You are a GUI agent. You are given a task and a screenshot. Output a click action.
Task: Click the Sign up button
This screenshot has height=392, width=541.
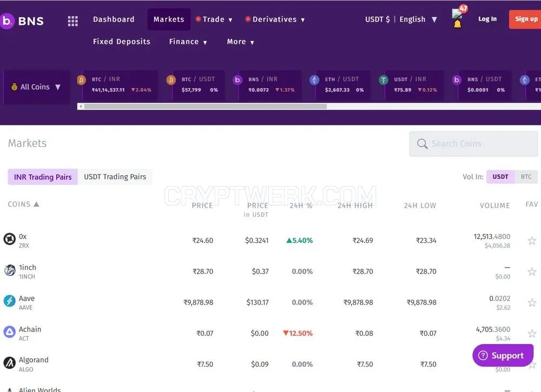(526, 19)
